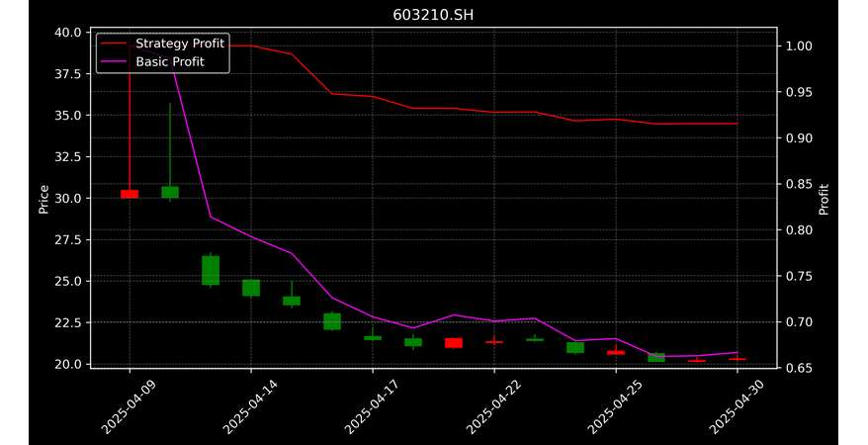This screenshot has width=868, height=445.
Task: Click the magenta Basic Profit legend line sample
Action: click(114, 62)
